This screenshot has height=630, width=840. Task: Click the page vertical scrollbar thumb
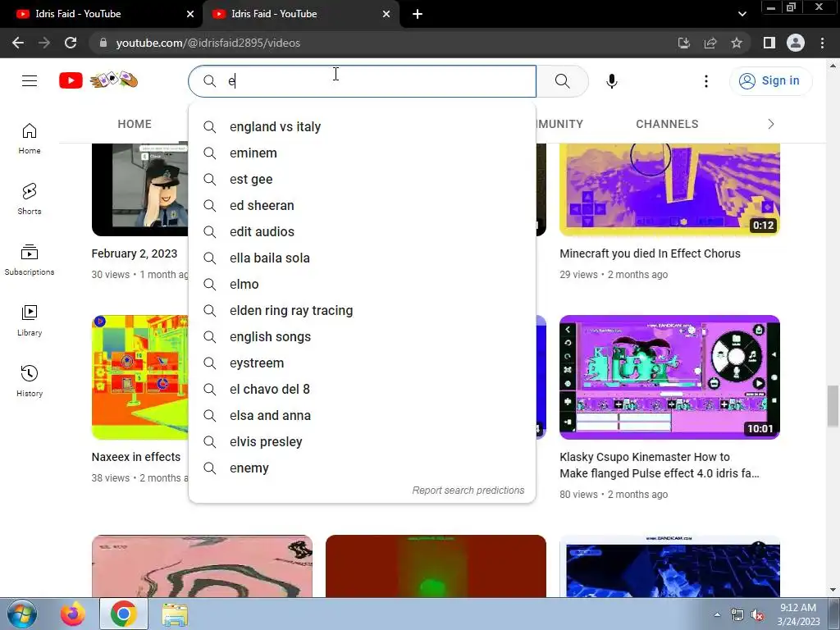point(833,405)
